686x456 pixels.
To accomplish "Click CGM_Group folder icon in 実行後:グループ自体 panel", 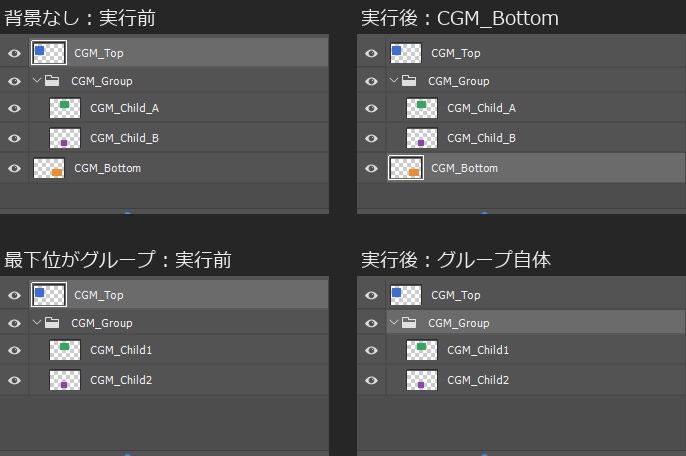I will pyautogui.click(x=409, y=323).
